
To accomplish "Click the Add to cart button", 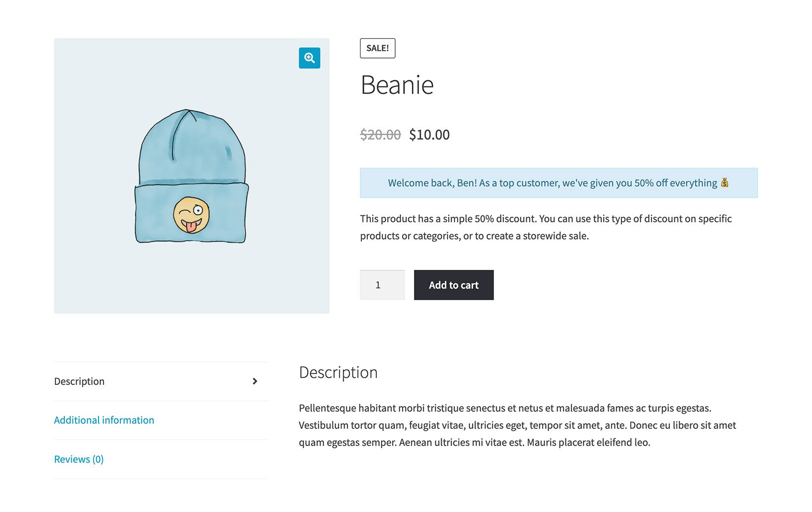I will point(453,285).
